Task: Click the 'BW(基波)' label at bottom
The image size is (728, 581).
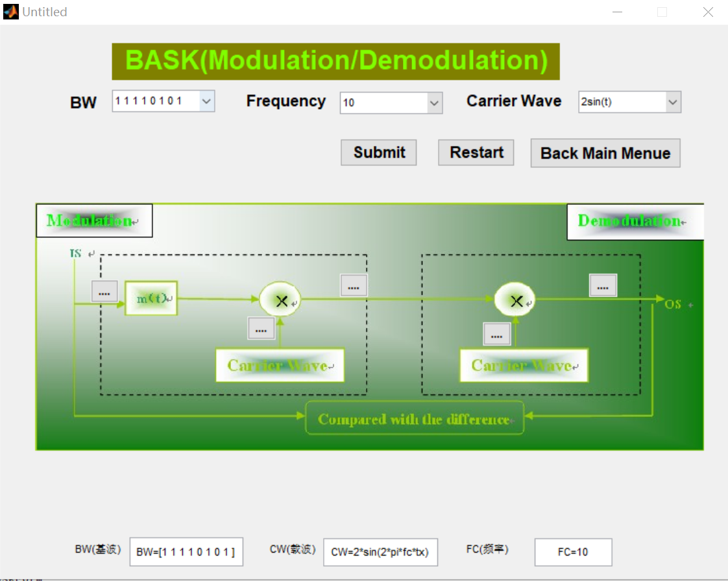Action: 98,549
